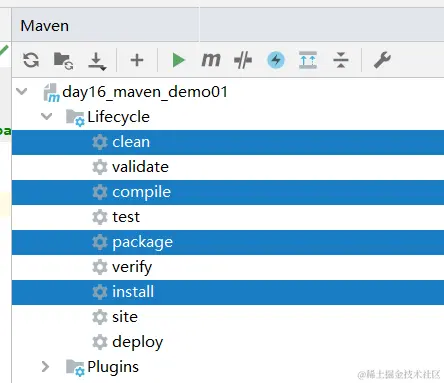
Task: Click Plugins folder gear icon
Action: click(75, 368)
